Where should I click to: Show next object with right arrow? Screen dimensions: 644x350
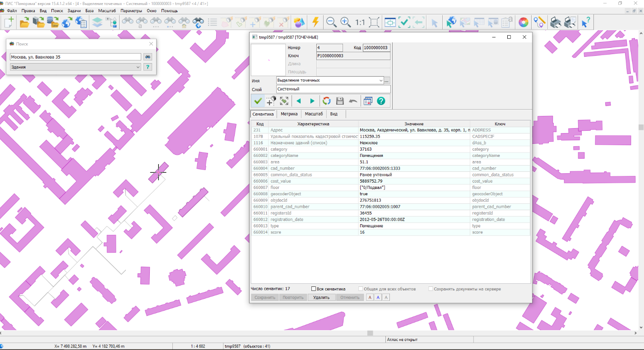(312, 101)
